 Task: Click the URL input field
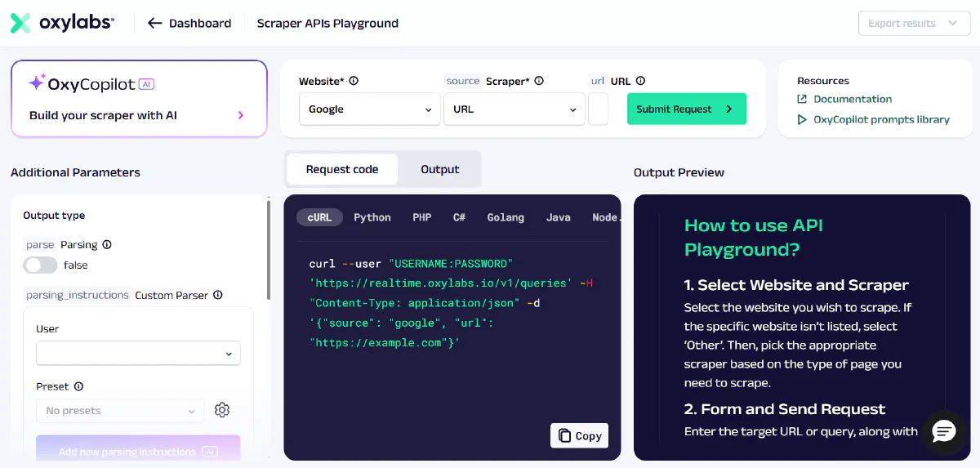coord(598,109)
